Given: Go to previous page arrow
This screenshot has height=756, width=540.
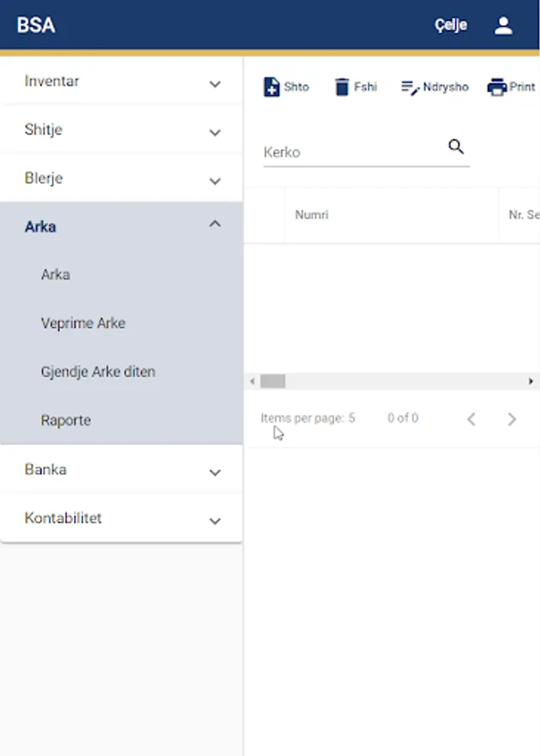Looking at the screenshot, I should tap(471, 419).
